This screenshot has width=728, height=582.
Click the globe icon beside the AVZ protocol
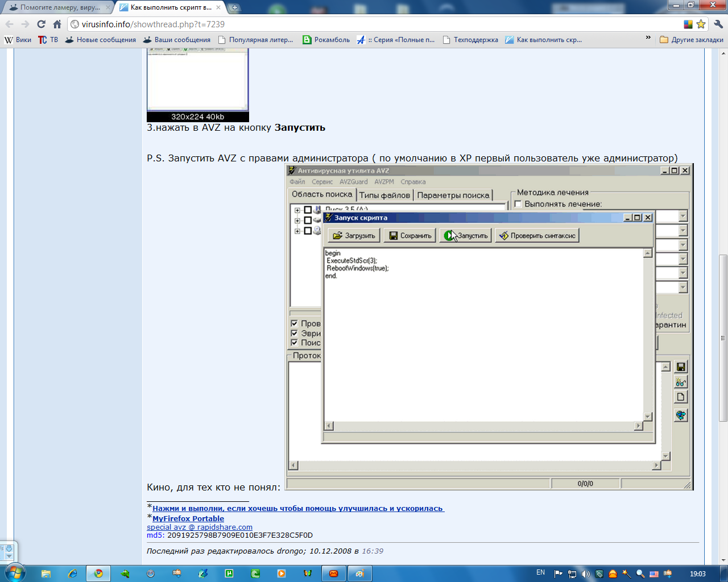(x=681, y=415)
